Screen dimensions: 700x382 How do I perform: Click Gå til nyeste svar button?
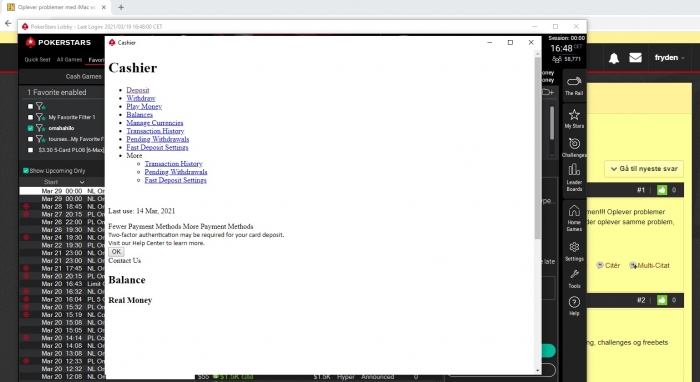[644, 169]
